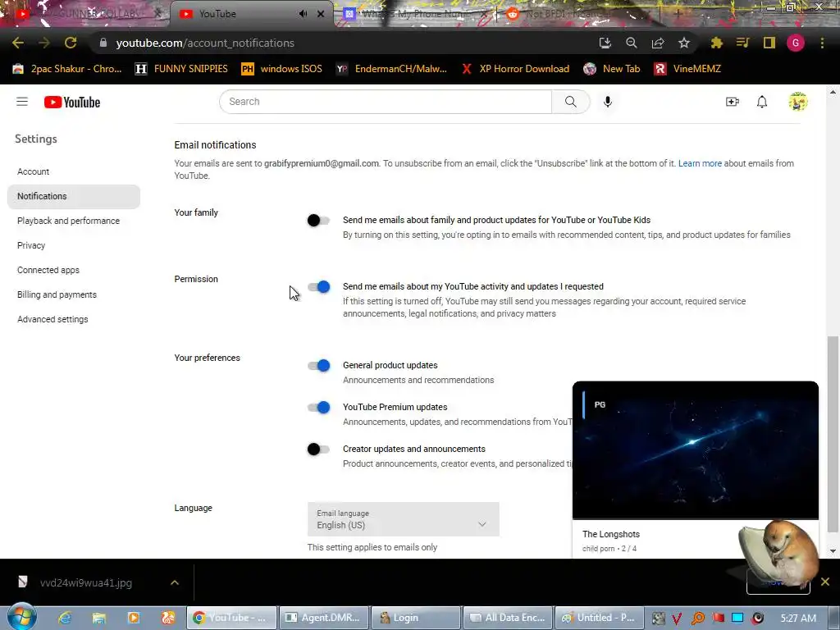The image size is (840, 630).
Task: Click the YouTube logo
Action: coord(72,102)
